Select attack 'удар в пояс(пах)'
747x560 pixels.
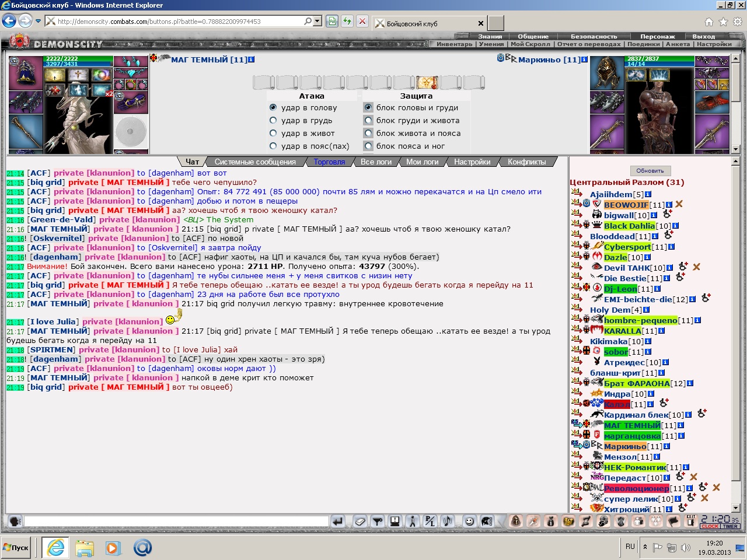pos(273,146)
